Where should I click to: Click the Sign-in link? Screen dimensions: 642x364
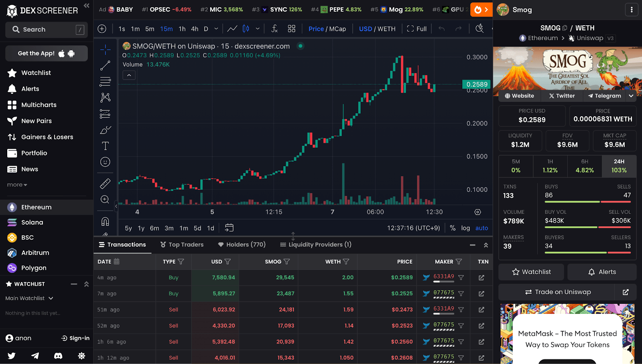75,338
